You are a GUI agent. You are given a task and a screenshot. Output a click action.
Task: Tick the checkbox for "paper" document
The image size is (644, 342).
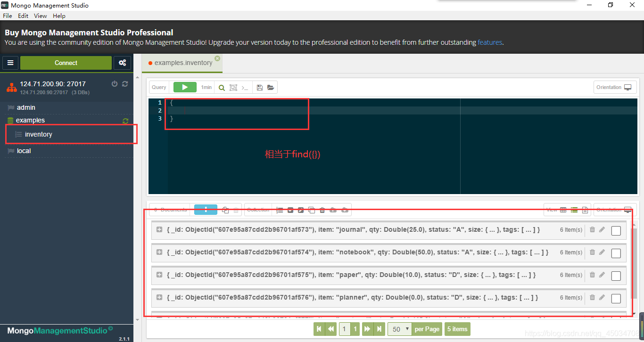point(616,276)
